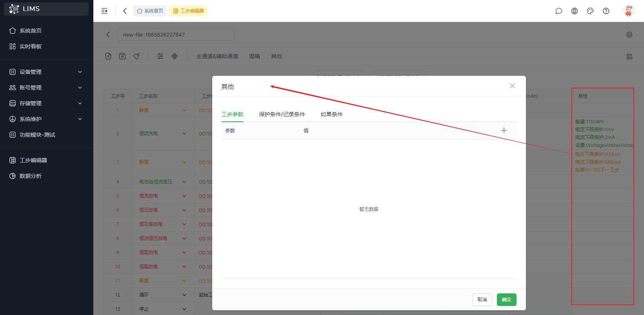
Task: Open the chat message icon
Action: point(559,11)
